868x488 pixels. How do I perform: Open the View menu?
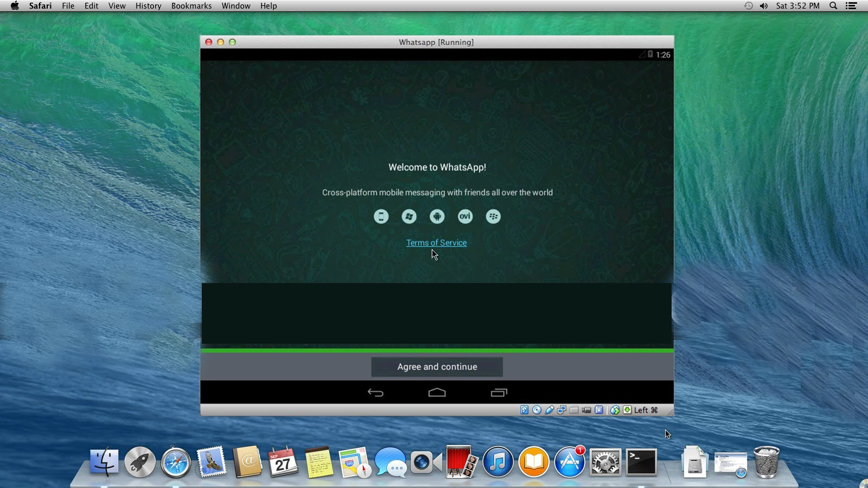click(x=117, y=6)
